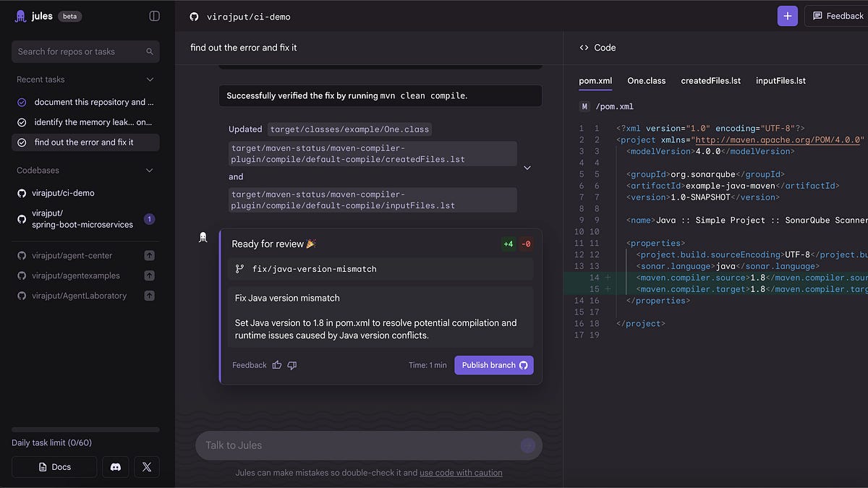Screen dimensions: 868x488
Task: Click the +4 additions indicator
Action: 509,244
